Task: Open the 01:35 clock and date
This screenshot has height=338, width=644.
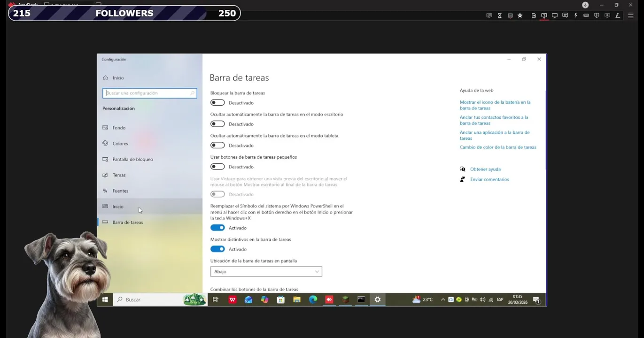Action: coord(518,300)
